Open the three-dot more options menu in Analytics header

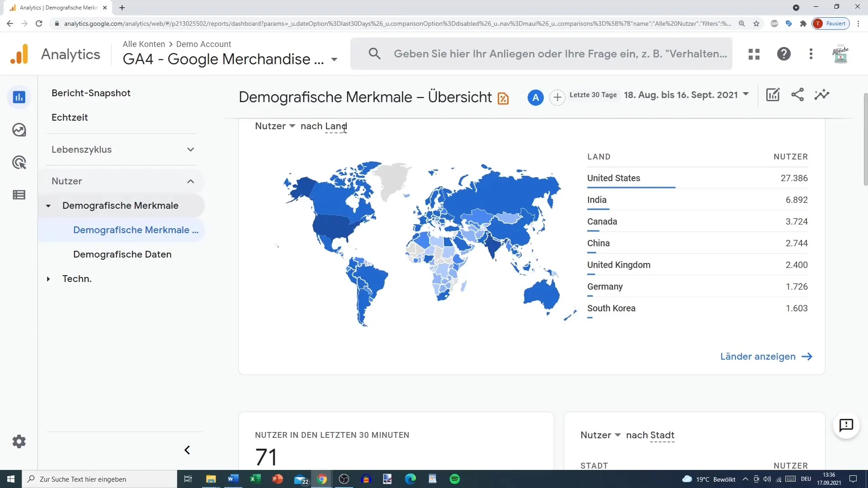811,54
